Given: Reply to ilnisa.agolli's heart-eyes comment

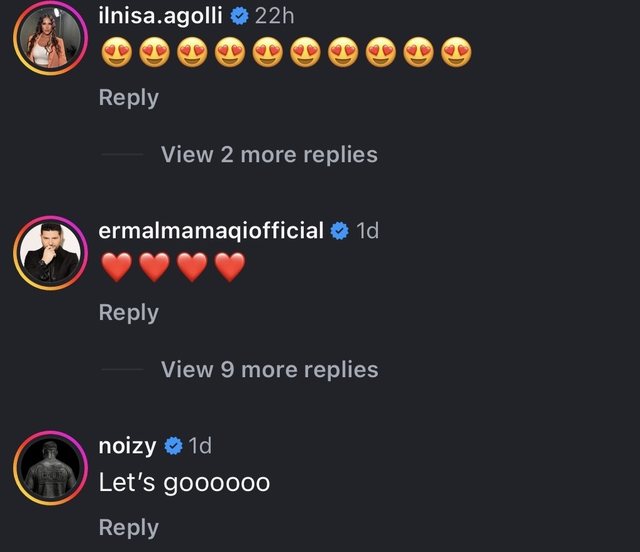Looking at the screenshot, I should pos(128,98).
